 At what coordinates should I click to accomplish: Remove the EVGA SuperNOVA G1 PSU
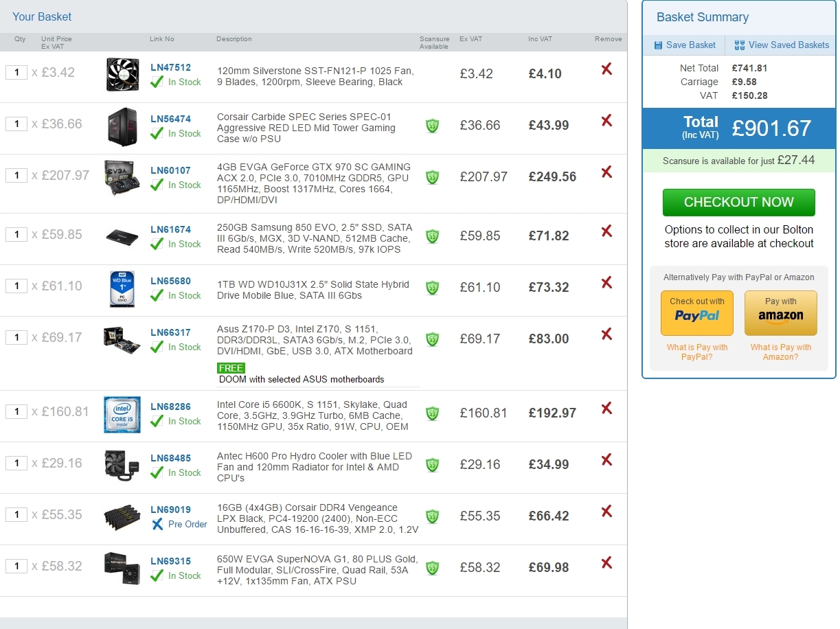(x=606, y=563)
